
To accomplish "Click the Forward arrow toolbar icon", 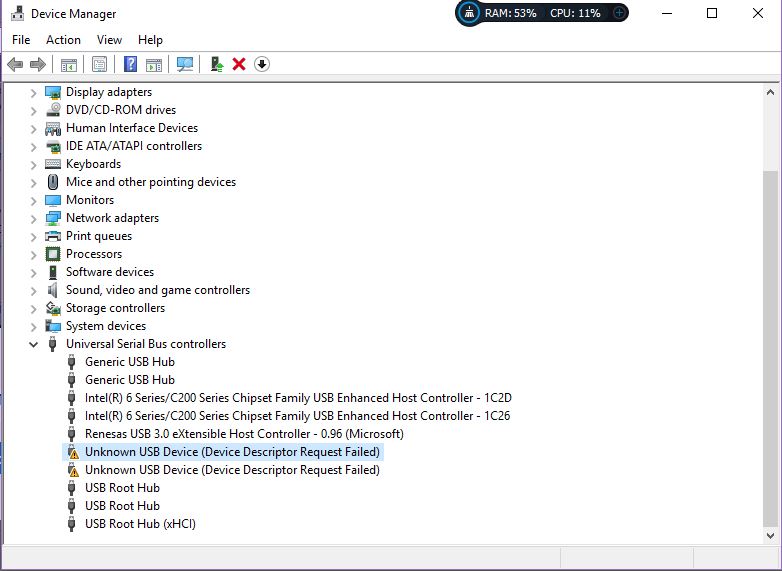I will (x=38, y=64).
